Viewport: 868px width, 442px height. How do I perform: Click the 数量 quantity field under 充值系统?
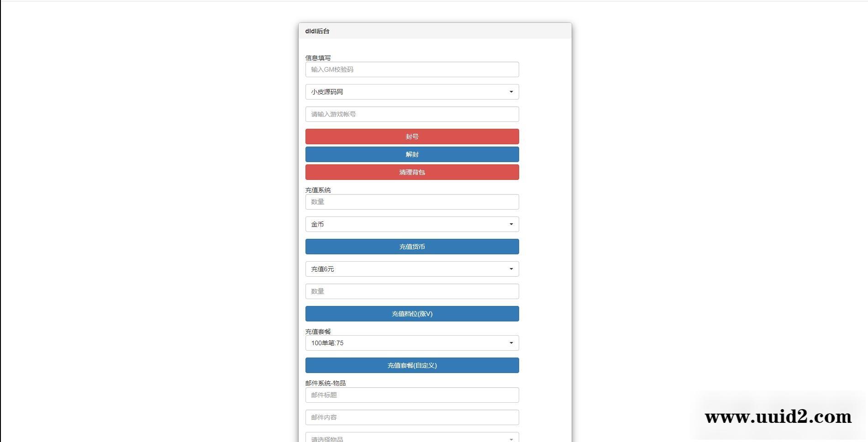tap(411, 201)
